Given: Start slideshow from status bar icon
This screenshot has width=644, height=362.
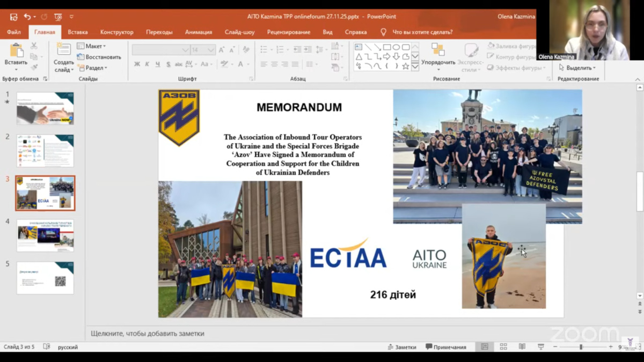Looking at the screenshot, I should click(x=540, y=347).
